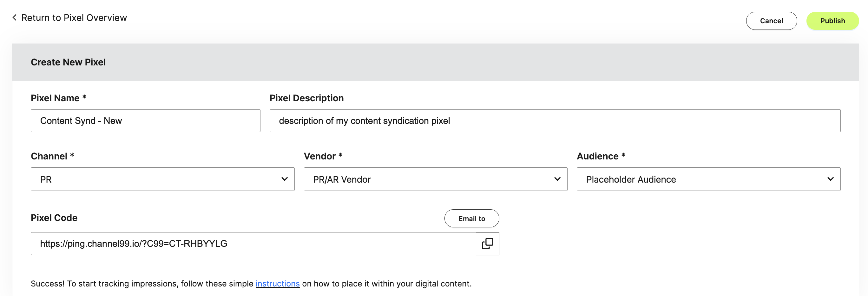Click the back chevron arrow icon
Image resolution: width=868 pixels, height=296 pixels.
point(15,17)
